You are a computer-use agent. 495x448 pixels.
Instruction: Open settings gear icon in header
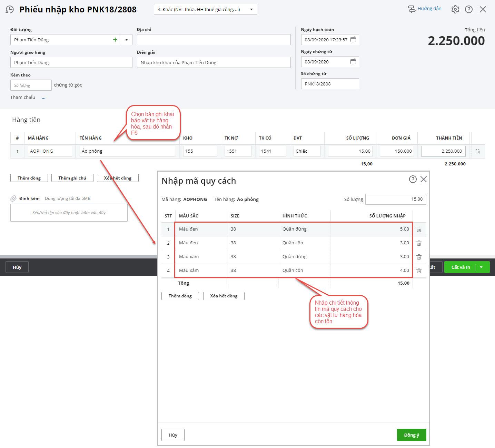(x=455, y=9)
